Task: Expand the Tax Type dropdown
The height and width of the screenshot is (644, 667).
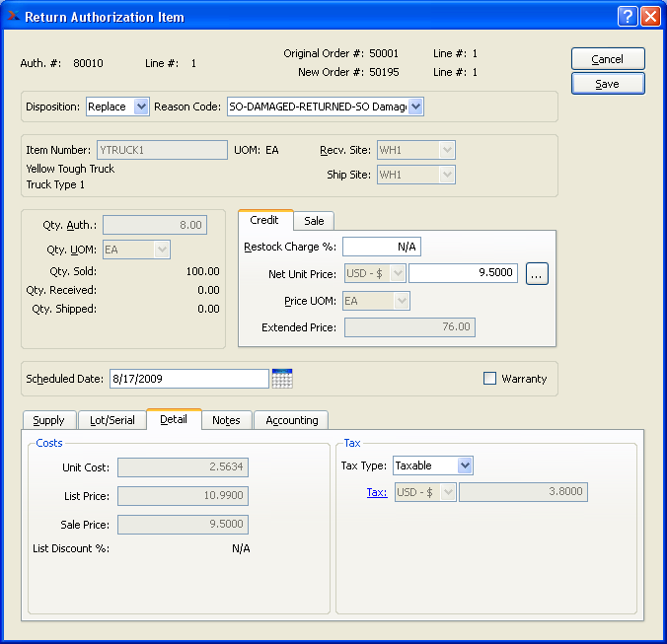Action: tap(465, 465)
